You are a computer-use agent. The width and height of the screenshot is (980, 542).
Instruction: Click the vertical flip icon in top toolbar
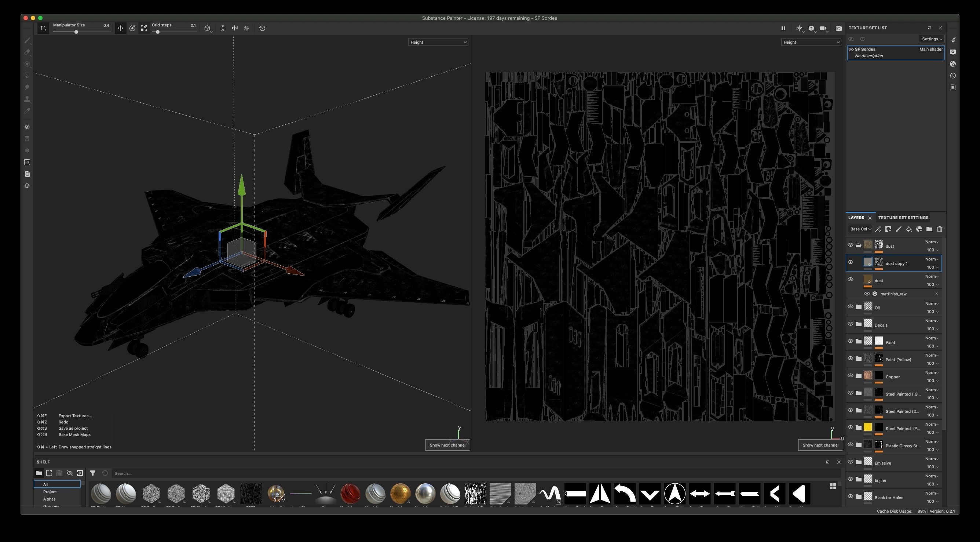[x=223, y=28]
